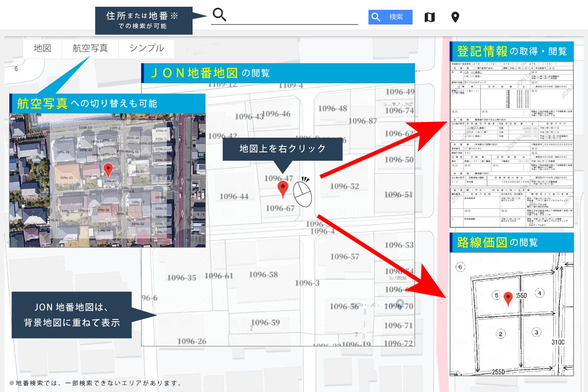Click circled number 4 on the 路線価図
588x392 pixels.
click(x=539, y=293)
